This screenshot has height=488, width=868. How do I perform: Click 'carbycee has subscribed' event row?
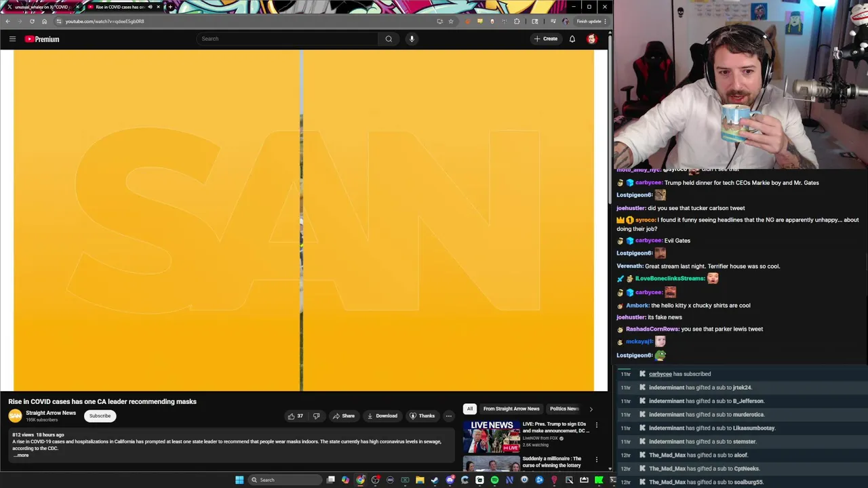[680, 374]
